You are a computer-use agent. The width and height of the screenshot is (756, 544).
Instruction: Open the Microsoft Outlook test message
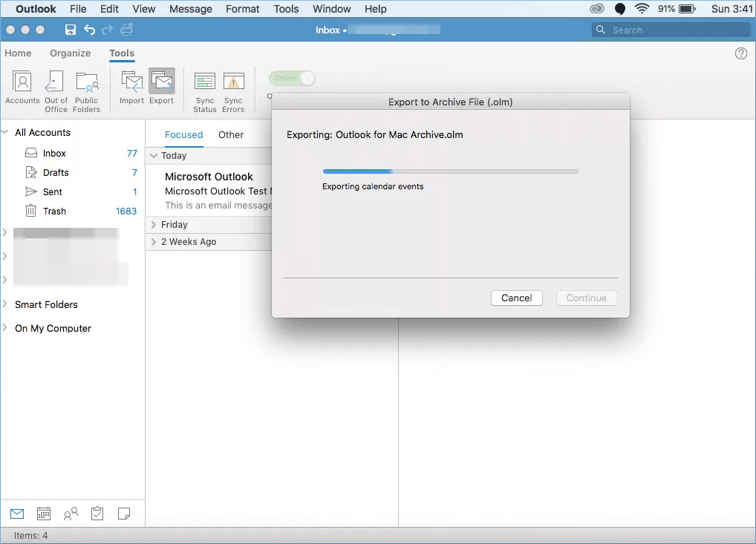coord(209,190)
